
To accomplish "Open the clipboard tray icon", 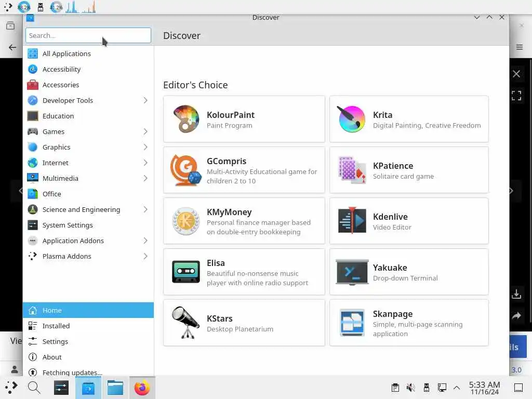I will pyautogui.click(x=395, y=388).
